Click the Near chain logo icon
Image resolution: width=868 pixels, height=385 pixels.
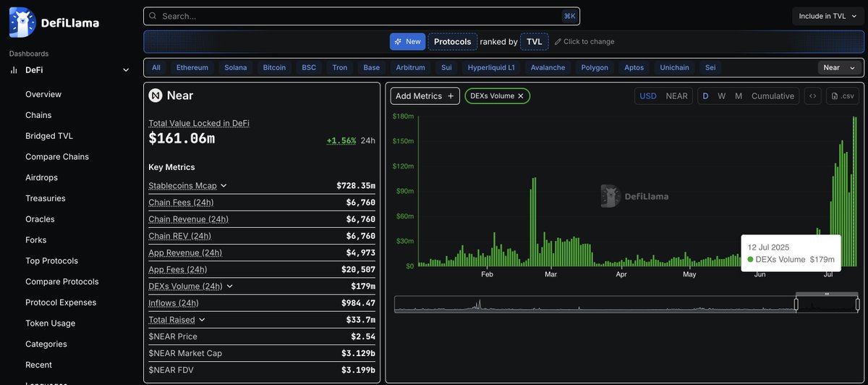point(156,96)
